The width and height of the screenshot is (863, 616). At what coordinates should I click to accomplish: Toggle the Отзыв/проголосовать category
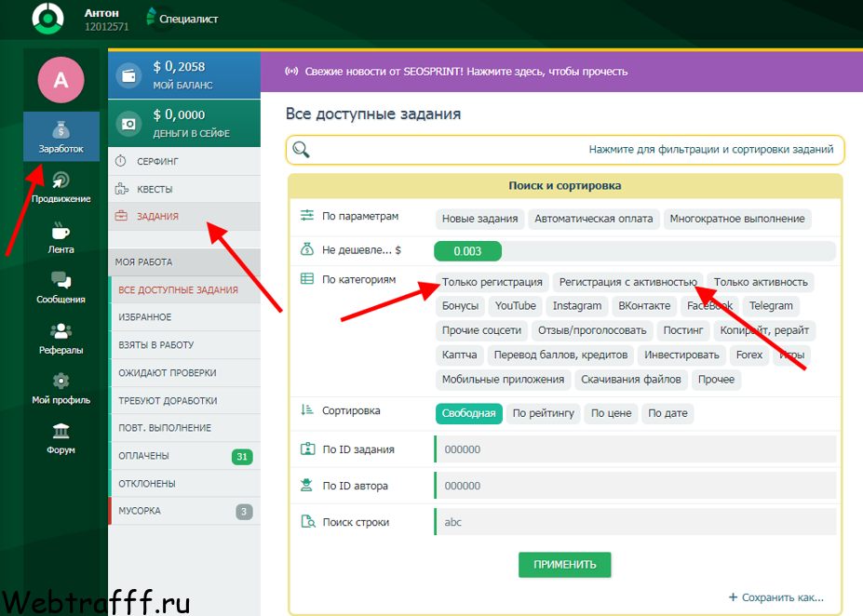(x=592, y=330)
